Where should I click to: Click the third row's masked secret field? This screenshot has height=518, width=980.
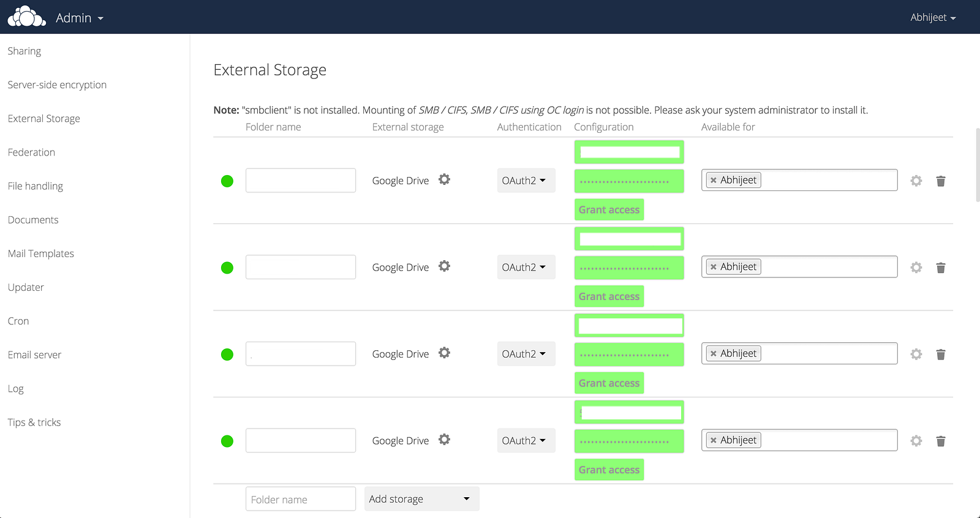[629, 355]
